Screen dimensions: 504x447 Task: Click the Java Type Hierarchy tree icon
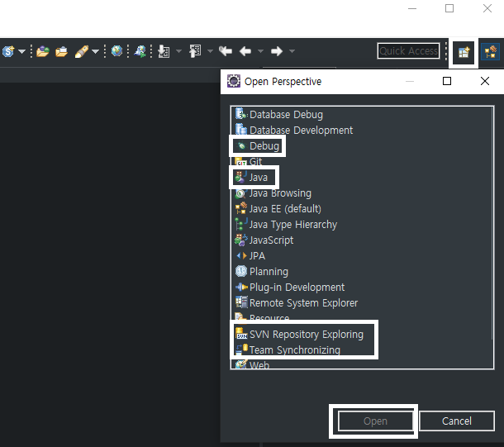(x=241, y=224)
